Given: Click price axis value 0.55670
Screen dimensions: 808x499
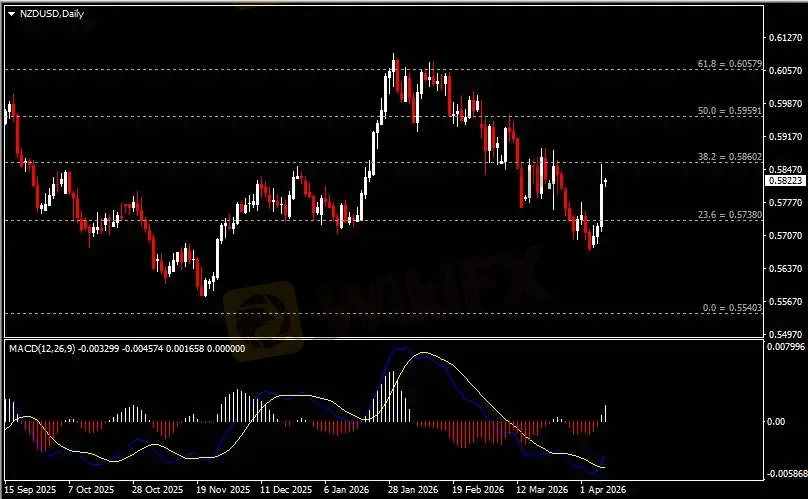Looking at the screenshot, I should point(785,302).
